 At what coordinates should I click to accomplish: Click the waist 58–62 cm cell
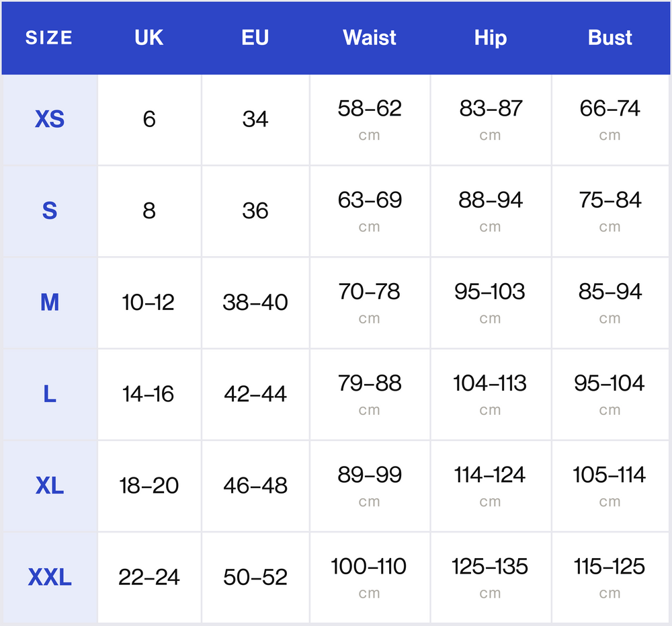click(370, 120)
